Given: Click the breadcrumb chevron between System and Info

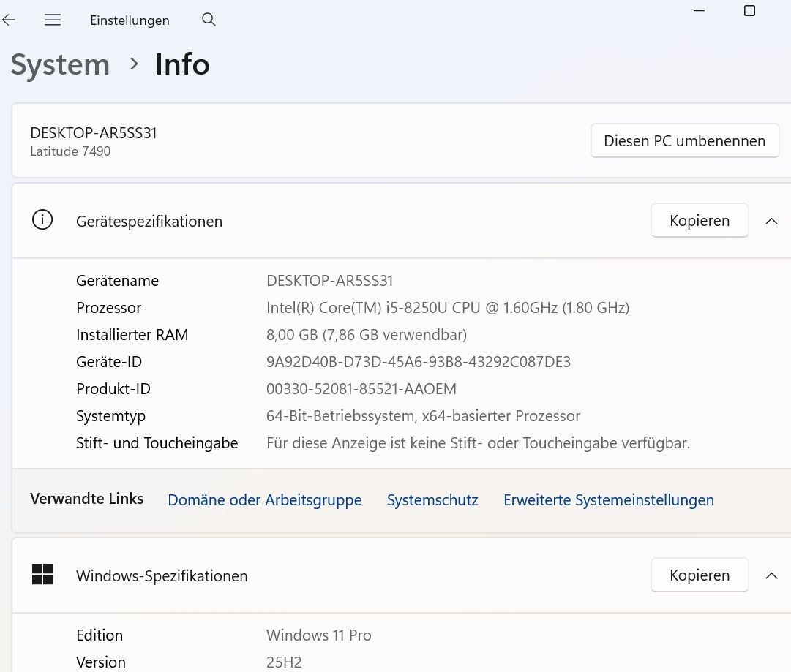Looking at the screenshot, I should [x=134, y=64].
